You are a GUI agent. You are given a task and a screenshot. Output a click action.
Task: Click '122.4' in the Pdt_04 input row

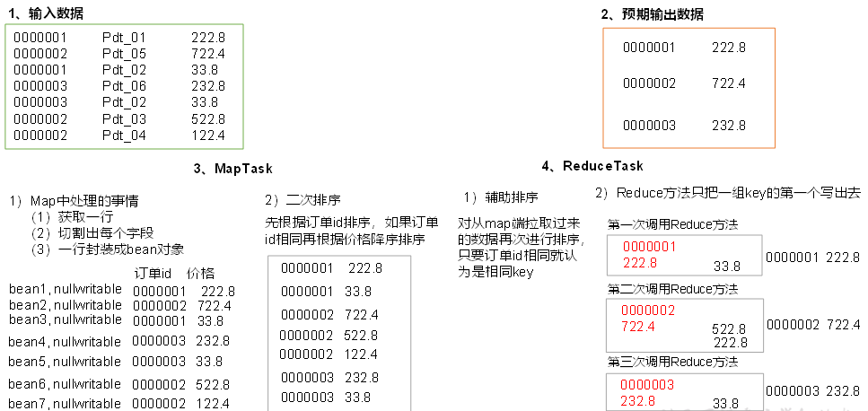[208, 135]
